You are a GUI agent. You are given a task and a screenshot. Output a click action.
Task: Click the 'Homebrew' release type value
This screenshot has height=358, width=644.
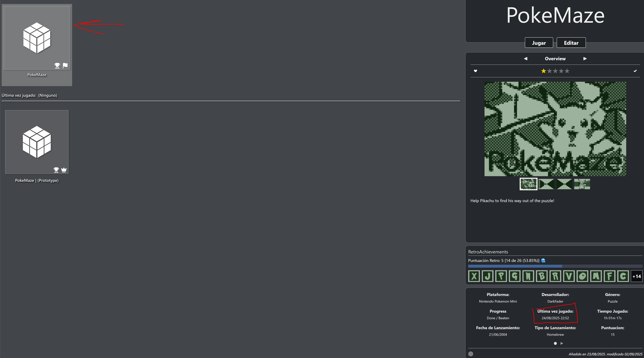tap(555, 334)
